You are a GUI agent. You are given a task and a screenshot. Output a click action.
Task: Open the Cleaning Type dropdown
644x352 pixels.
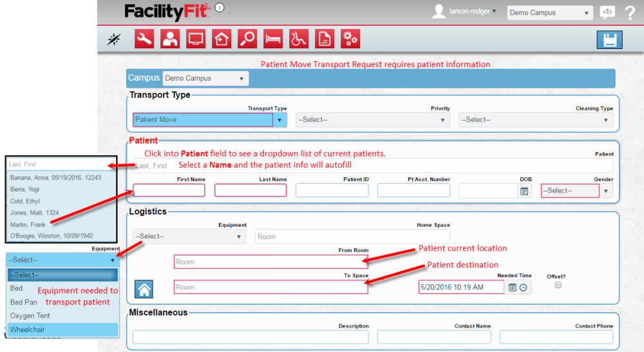tap(535, 120)
